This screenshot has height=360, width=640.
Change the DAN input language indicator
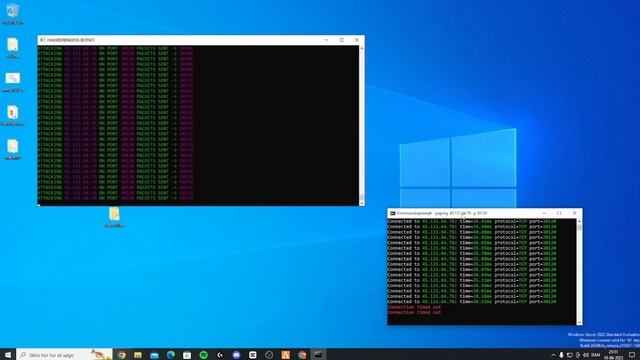[596, 355]
